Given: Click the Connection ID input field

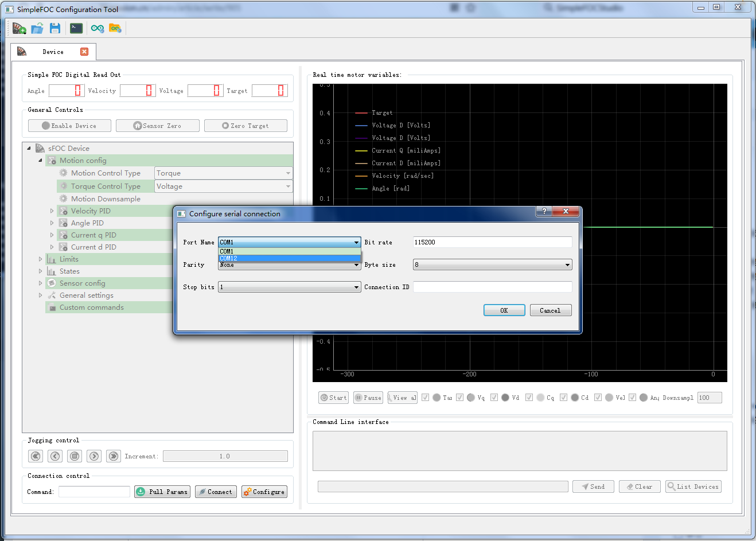Looking at the screenshot, I should pos(492,287).
